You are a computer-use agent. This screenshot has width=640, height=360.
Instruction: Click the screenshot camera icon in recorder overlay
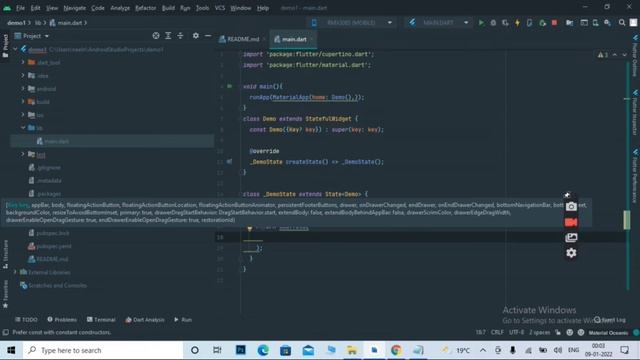[x=571, y=207]
